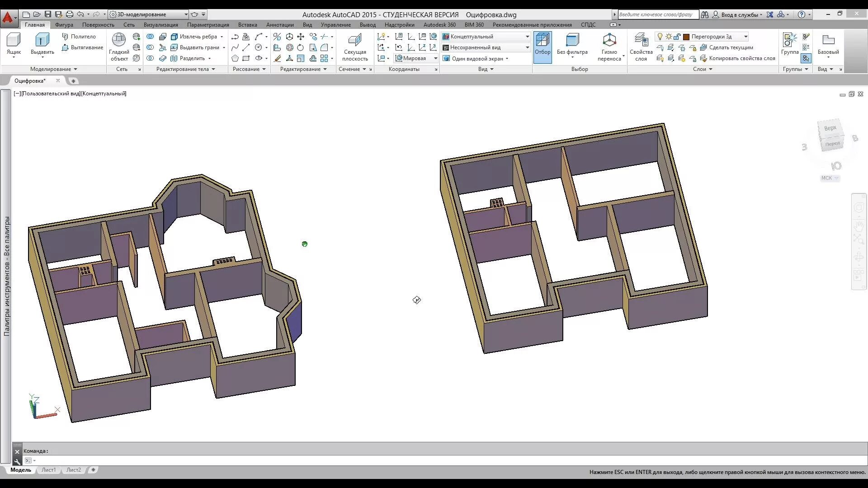Image resolution: width=868 pixels, height=488 pixels.
Task: Open the Вставка menu tab
Action: [x=247, y=25]
